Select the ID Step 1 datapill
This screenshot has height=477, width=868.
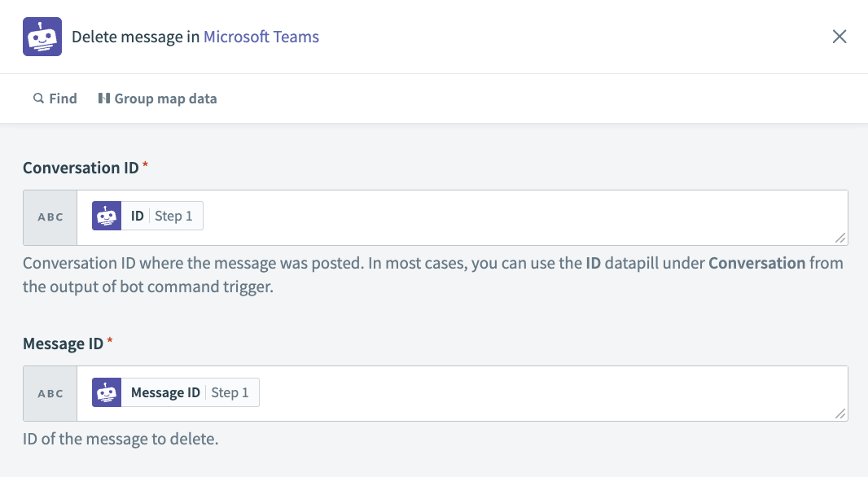[147, 215]
